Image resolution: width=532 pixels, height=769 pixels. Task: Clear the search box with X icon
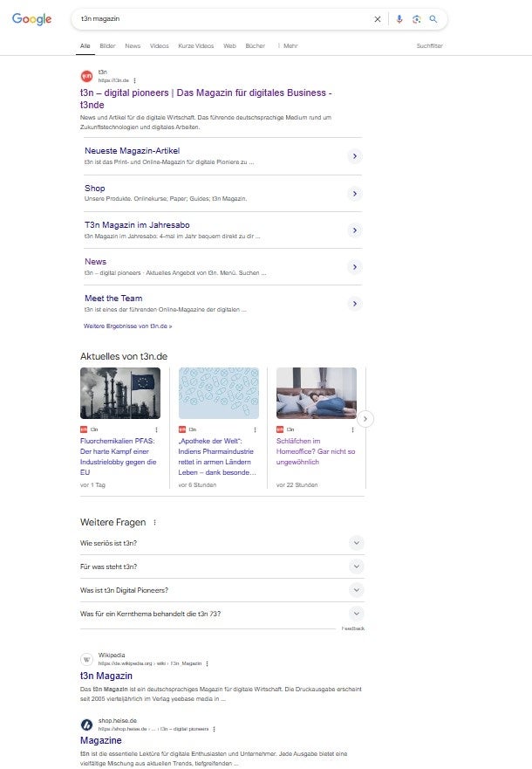click(378, 19)
